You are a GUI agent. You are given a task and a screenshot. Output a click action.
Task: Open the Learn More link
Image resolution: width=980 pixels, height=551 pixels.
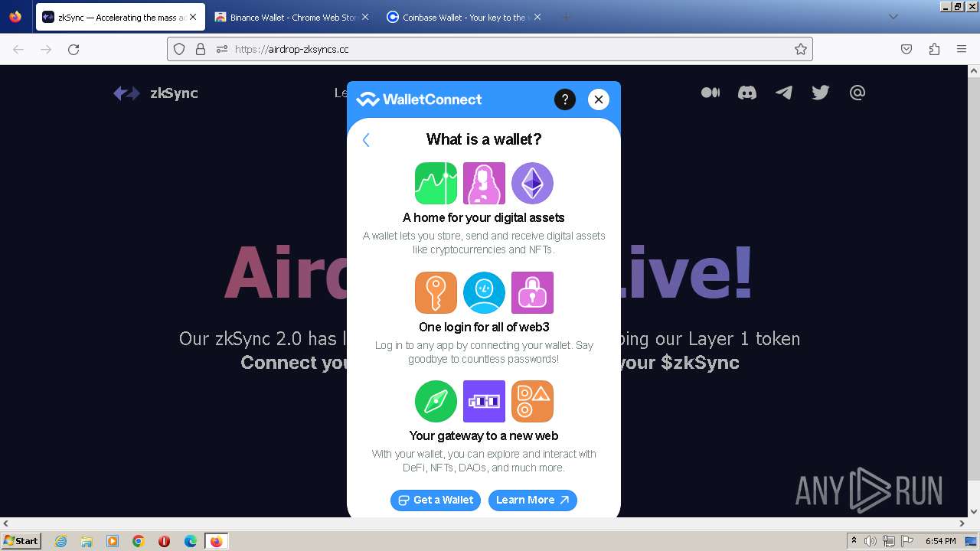[533, 500]
